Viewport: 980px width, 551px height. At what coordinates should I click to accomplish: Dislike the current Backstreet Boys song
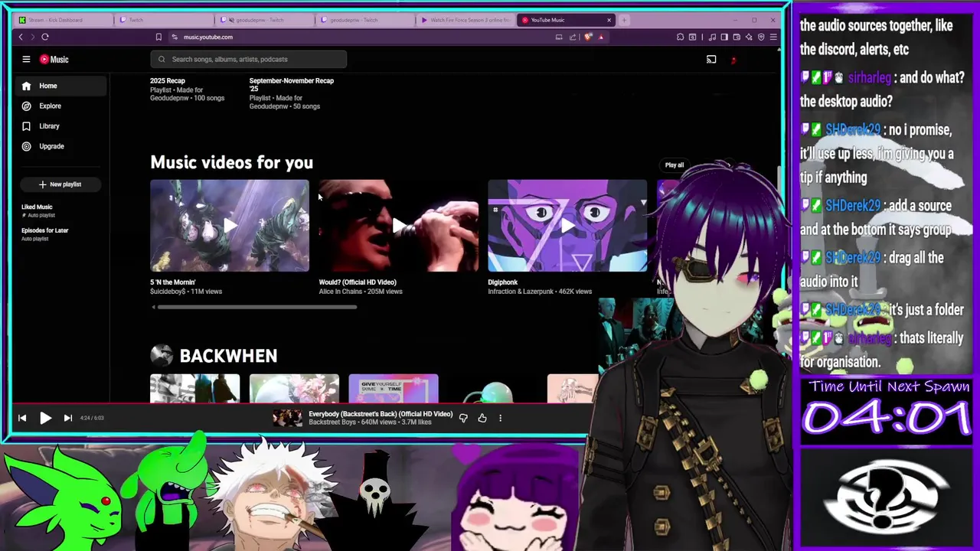(x=463, y=418)
